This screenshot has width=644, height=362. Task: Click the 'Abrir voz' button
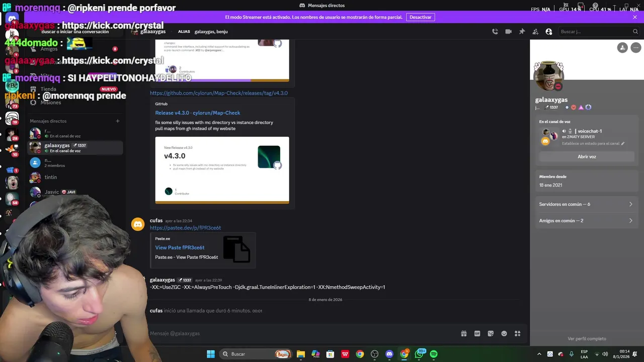pos(587,157)
